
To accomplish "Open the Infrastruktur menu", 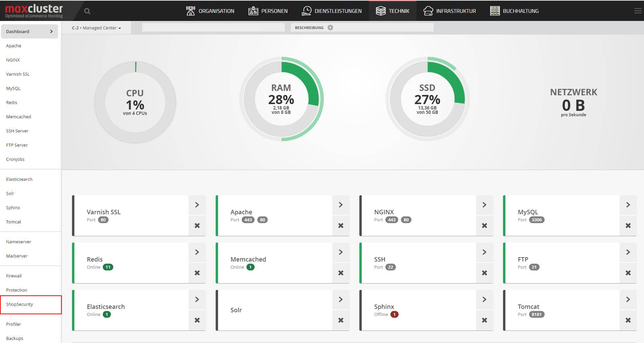I will (450, 11).
